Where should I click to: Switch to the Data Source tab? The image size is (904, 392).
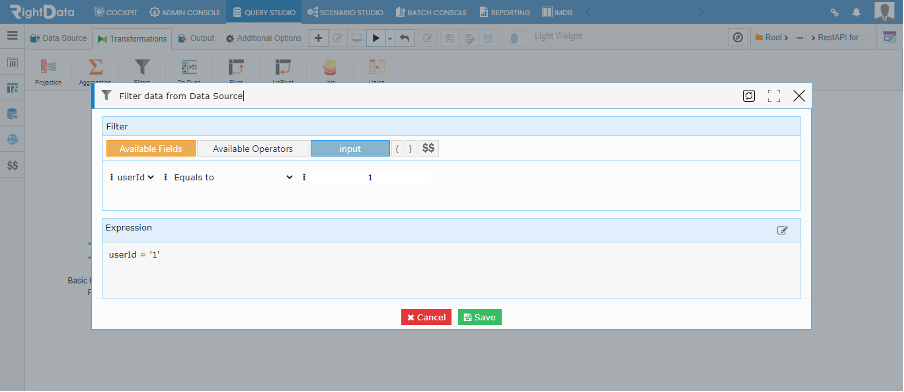58,38
